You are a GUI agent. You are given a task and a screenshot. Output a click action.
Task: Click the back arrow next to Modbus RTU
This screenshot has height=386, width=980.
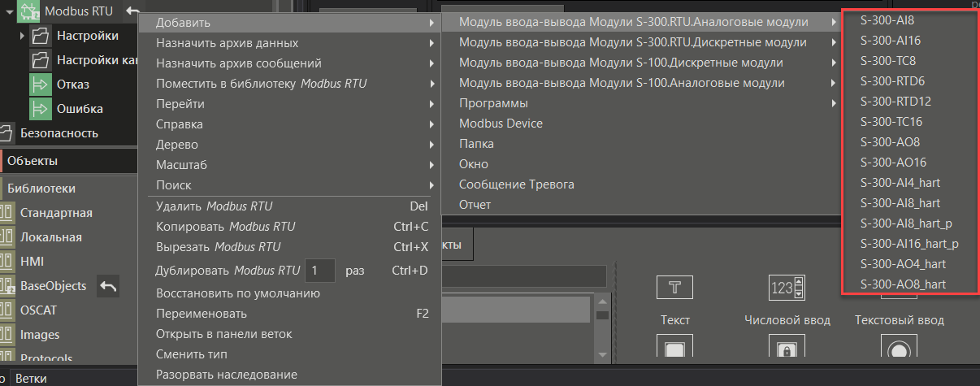[132, 11]
